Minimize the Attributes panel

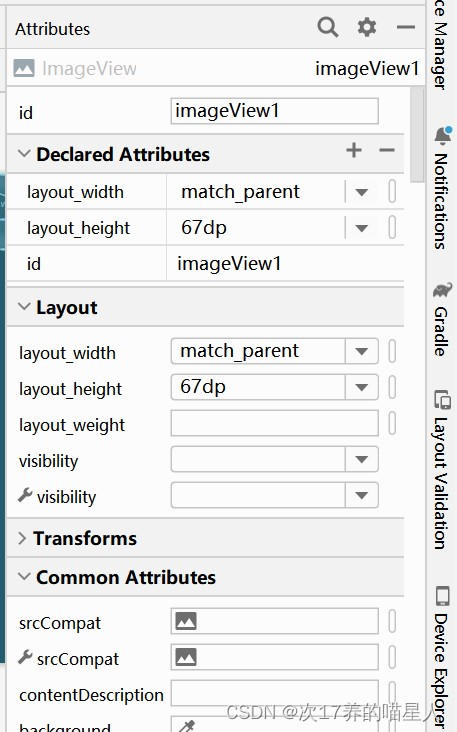[406, 27]
